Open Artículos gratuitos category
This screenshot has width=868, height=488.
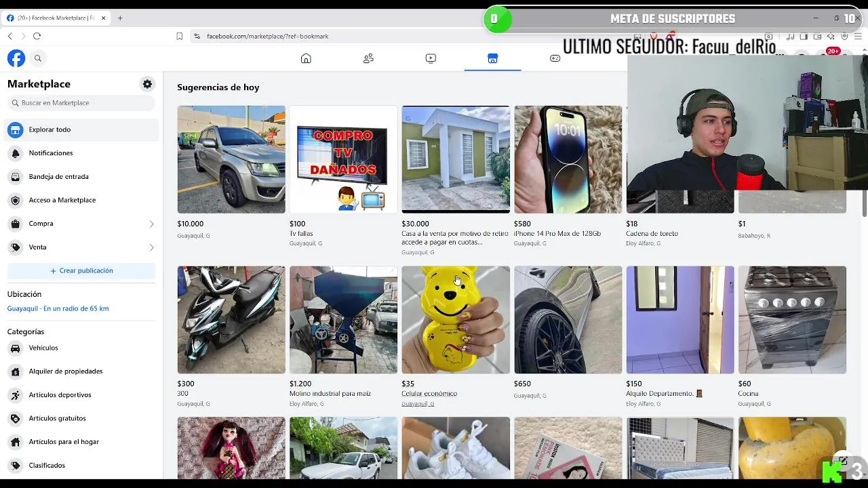pos(81,418)
